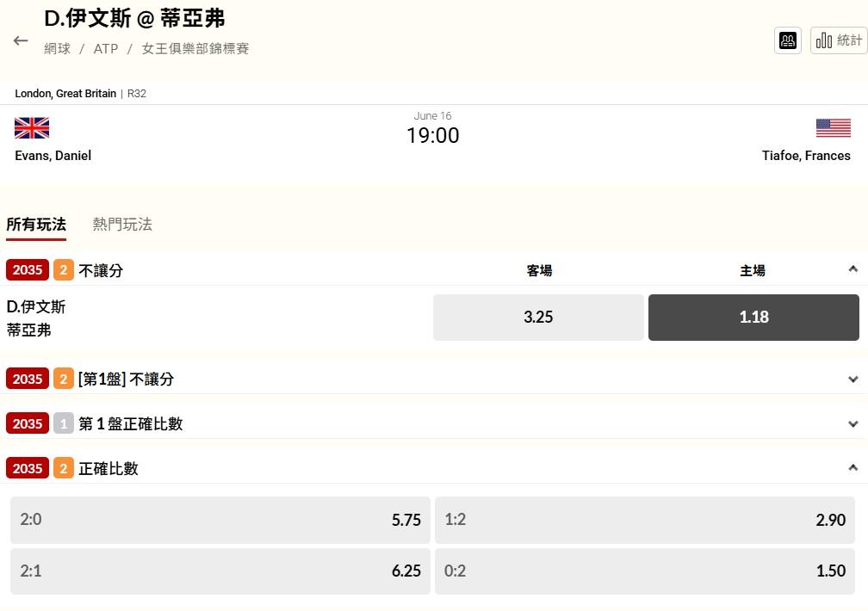Click gray badge 1 beside 第1盤正確比數

tap(64, 423)
